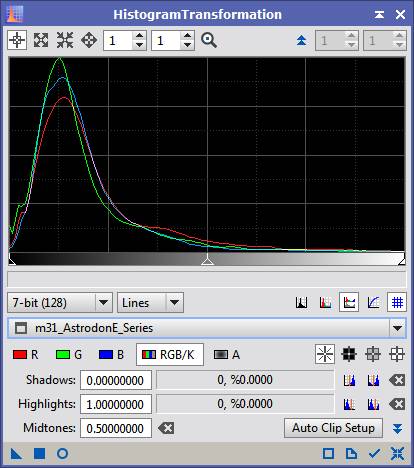Select the readout mode crosshair icon
Image resolution: width=414 pixels, height=468 pixels.
(x=17, y=40)
